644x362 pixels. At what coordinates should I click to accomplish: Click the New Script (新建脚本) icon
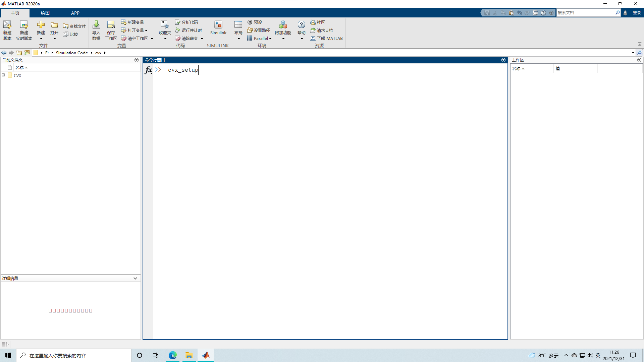[7, 25]
